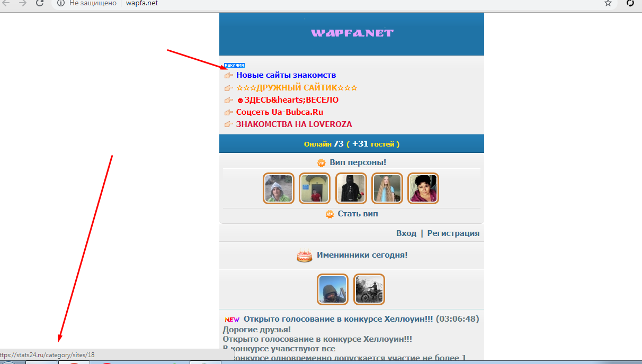Open the VIP avatar with black hooded figure
Screen dimensions: 642x364
tap(351, 188)
